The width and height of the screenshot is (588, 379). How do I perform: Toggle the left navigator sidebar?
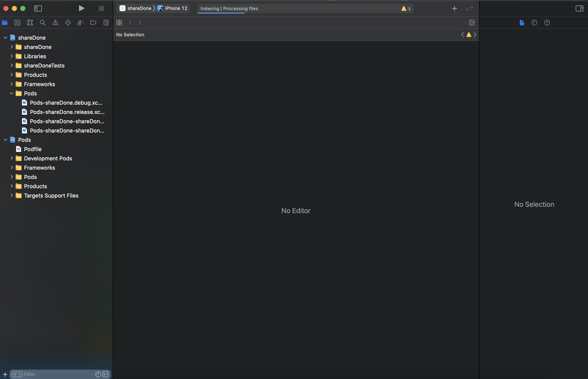pyautogui.click(x=38, y=8)
